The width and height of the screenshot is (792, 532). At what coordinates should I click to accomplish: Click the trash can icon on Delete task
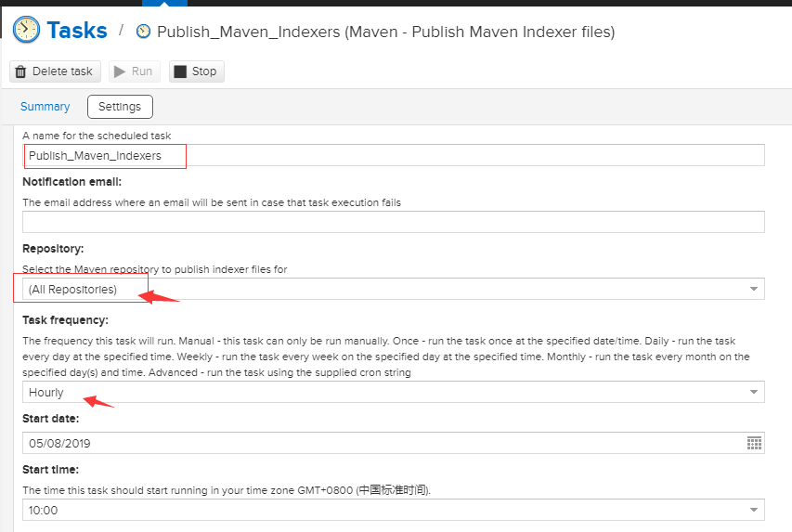[20, 71]
